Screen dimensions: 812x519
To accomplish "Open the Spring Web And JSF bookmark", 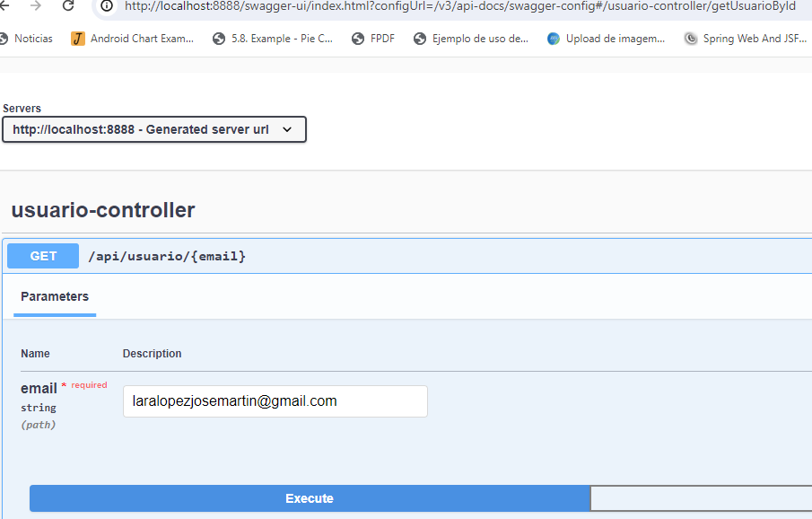I will [743, 39].
